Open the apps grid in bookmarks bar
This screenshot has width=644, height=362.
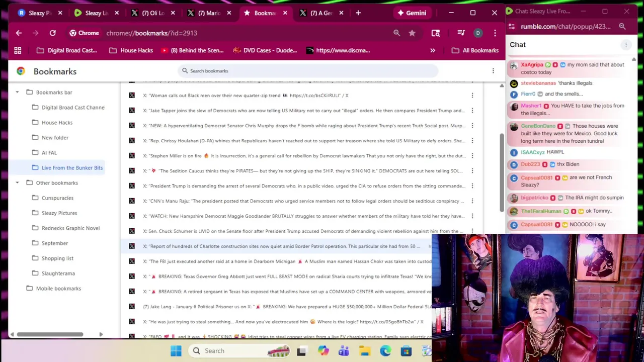pyautogui.click(x=18, y=50)
